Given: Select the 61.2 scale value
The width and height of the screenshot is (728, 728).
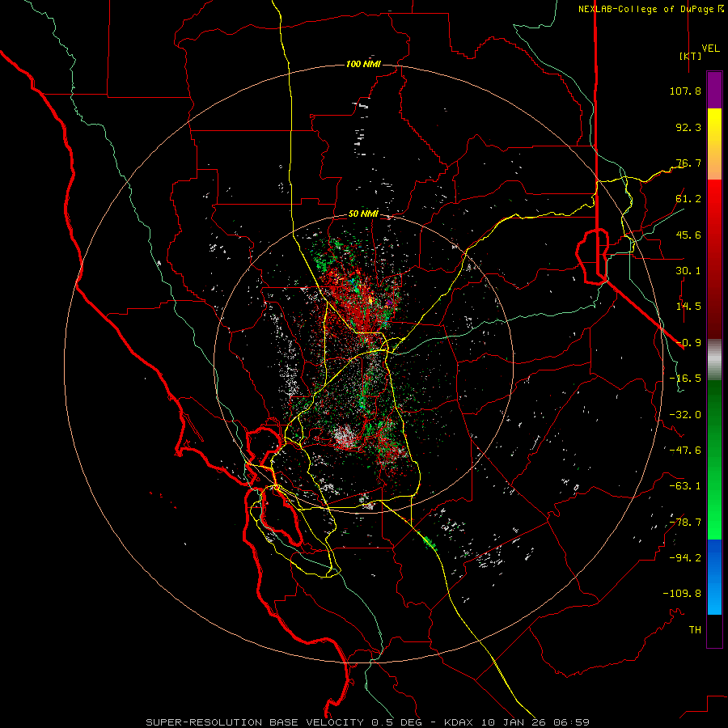Looking at the screenshot, I should pos(688,199).
